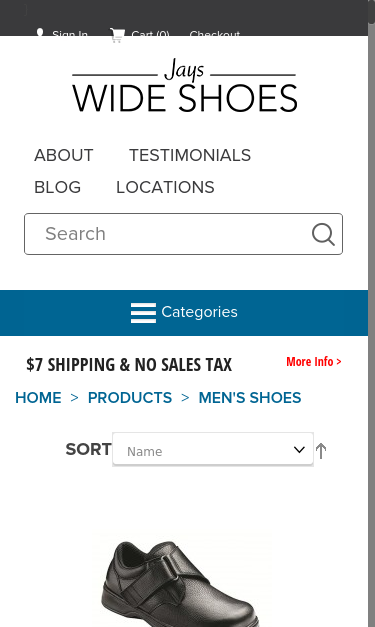Expand the blue Categories bar
This screenshot has width=375, height=627.
click(x=184, y=313)
